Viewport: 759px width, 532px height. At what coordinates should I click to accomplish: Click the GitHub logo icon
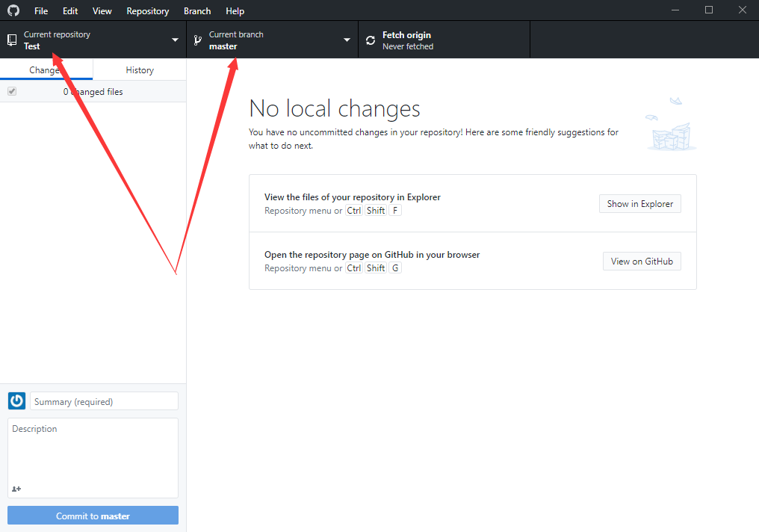point(13,10)
